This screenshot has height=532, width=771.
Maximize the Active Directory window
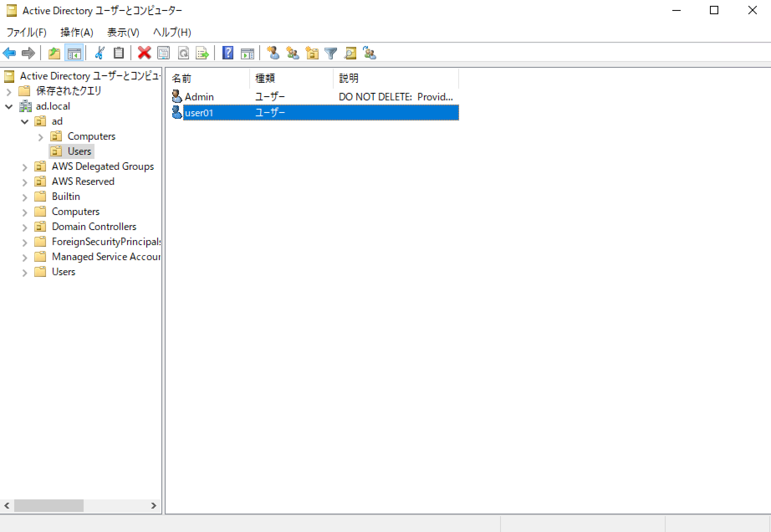click(714, 10)
